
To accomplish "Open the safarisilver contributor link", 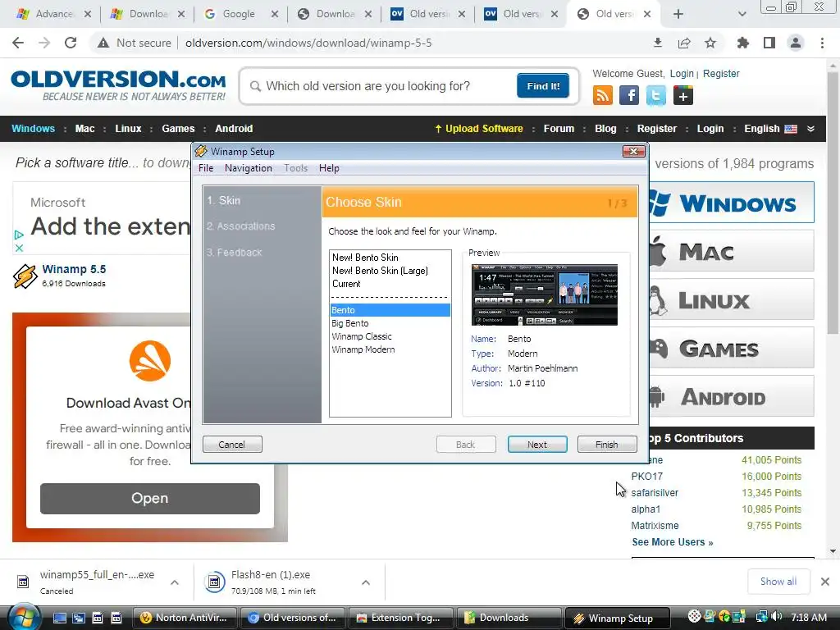I will pyautogui.click(x=655, y=493).
